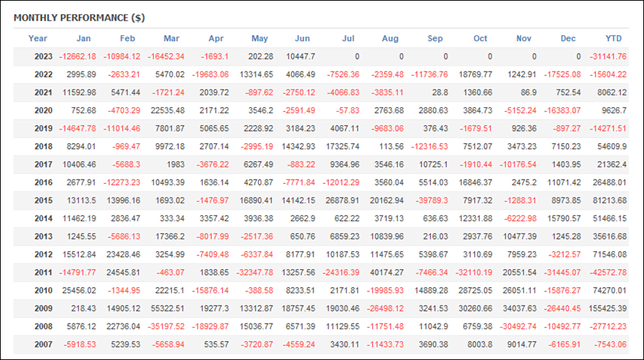Select the Jan column header
This screenshot has width=644, height=360.
pyautogui.click(x=84, y=39)
